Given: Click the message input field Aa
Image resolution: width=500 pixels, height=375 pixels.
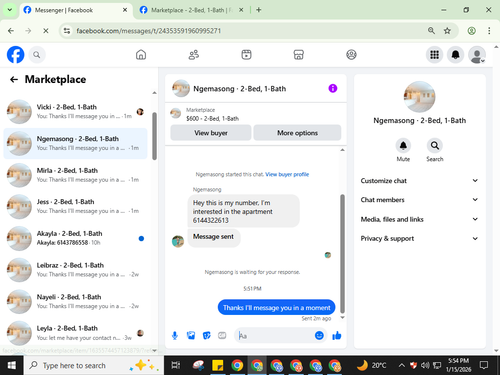Looking at the screenshot, I should 275,335.
